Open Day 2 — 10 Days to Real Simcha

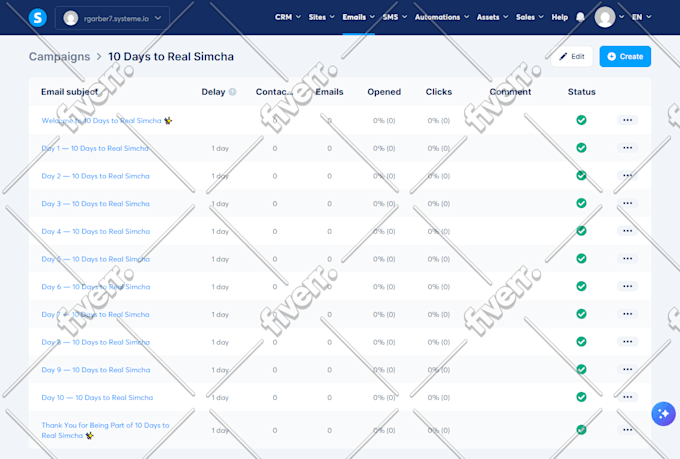95,176
